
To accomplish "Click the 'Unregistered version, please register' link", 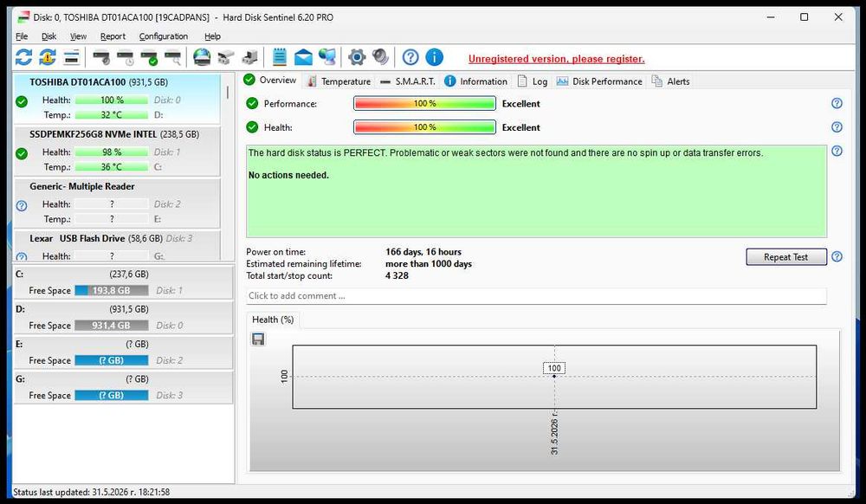I will click(556, 59).
